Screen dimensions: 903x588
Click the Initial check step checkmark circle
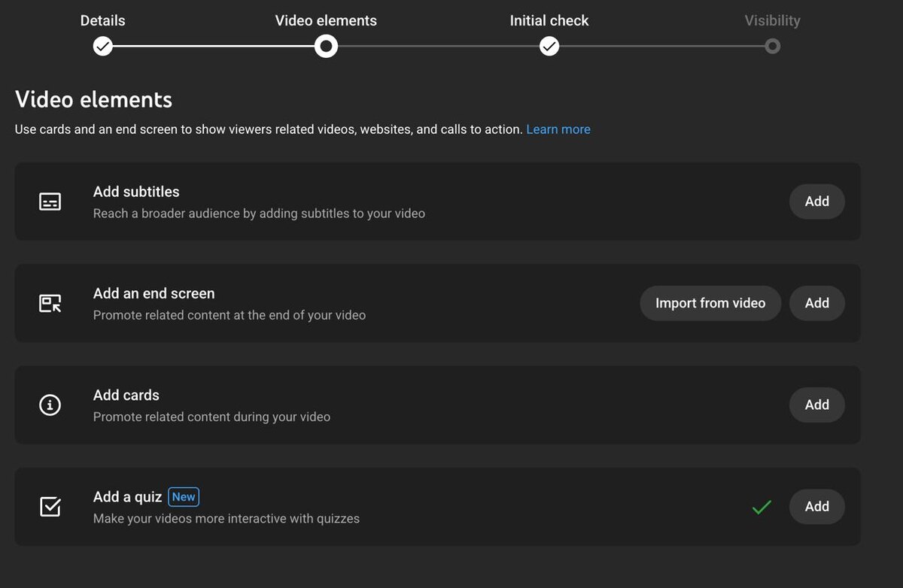pos(549,47)
